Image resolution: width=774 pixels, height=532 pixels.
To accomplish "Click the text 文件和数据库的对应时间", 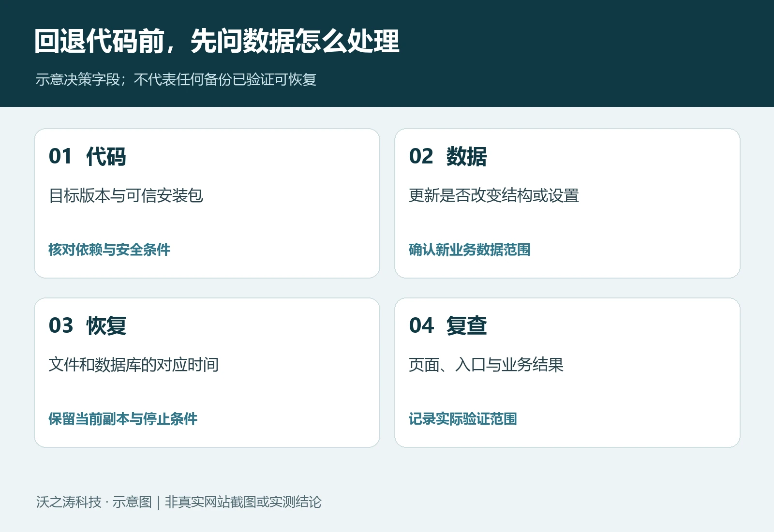I will click(134, 365).
